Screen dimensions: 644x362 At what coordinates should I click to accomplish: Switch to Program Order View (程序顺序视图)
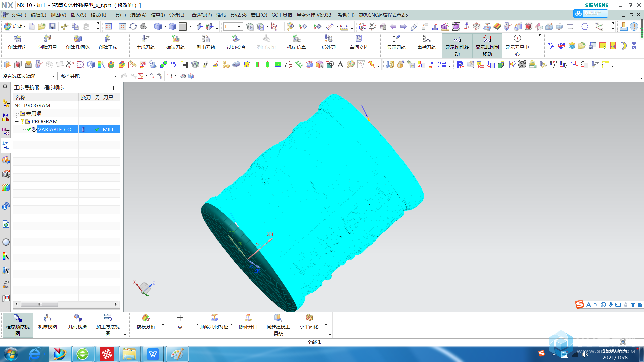[18, 325]
